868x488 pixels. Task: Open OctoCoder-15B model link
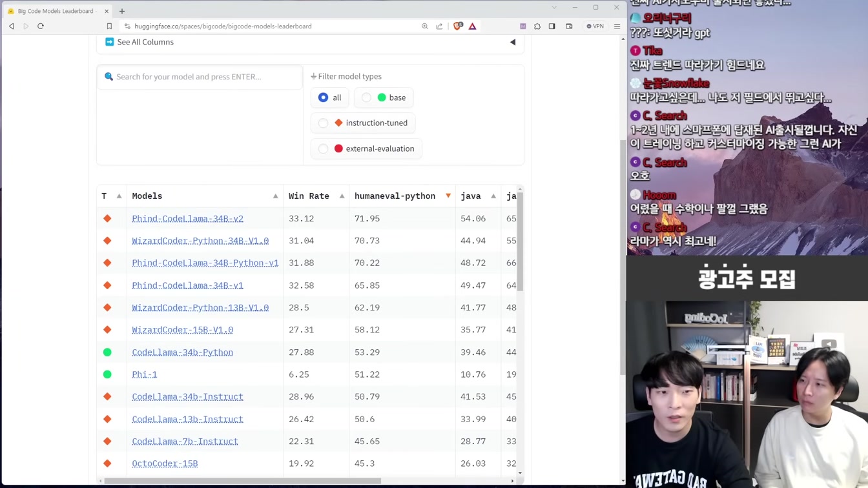pos(165,463)
